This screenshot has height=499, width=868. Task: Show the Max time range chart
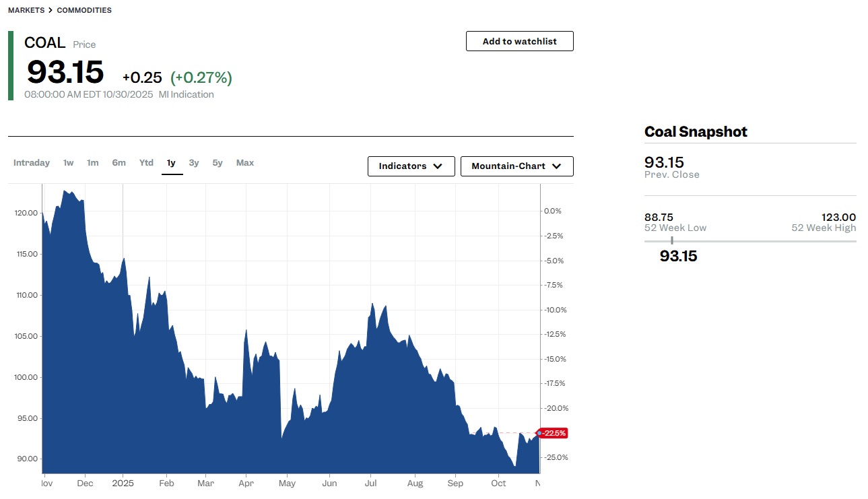click(x=245, y=162)
